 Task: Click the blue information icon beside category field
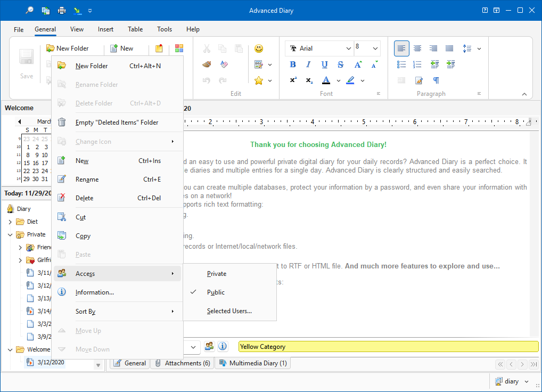pyautogui.click(x=223, y=346)
